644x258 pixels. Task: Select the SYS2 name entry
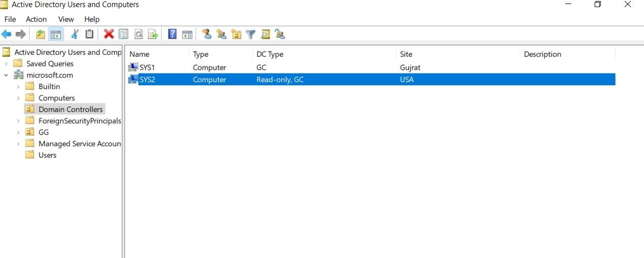(147, 80)
